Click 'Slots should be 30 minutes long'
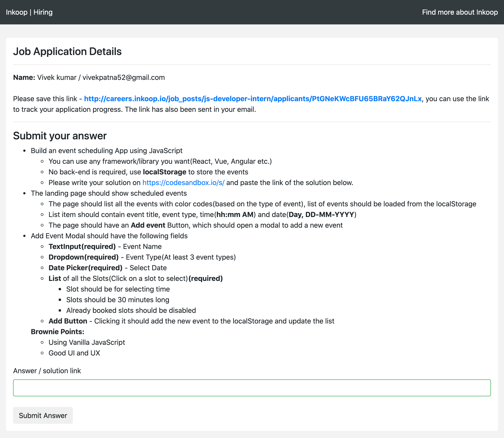 (x=118, y=300)
